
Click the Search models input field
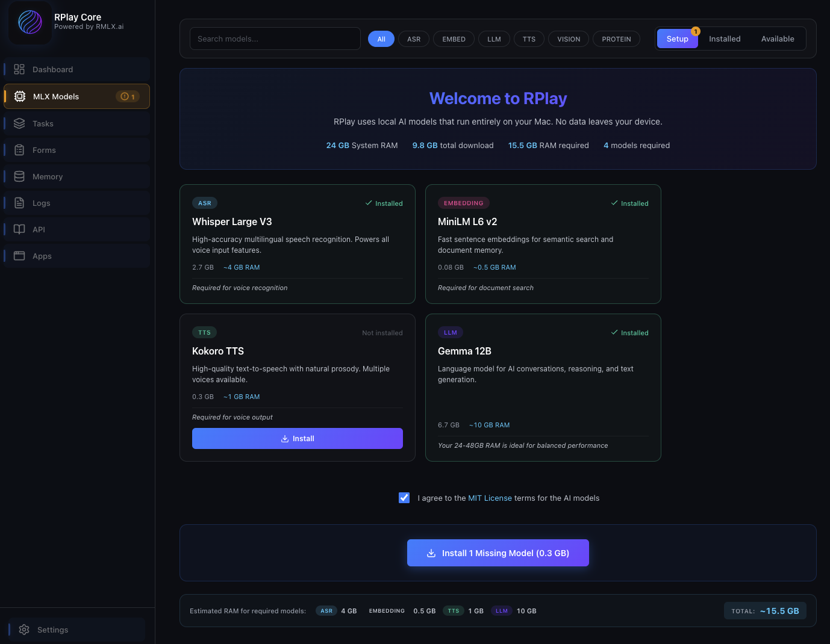click(275, 39)
